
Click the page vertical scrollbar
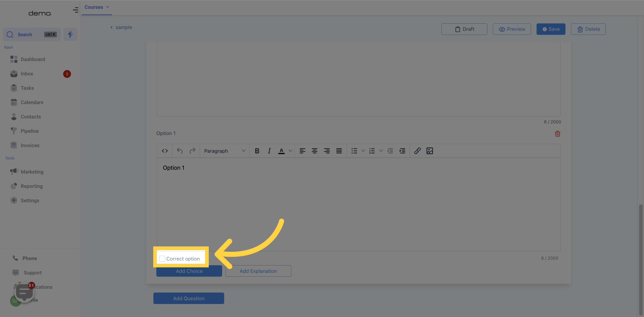coord(641,259)
